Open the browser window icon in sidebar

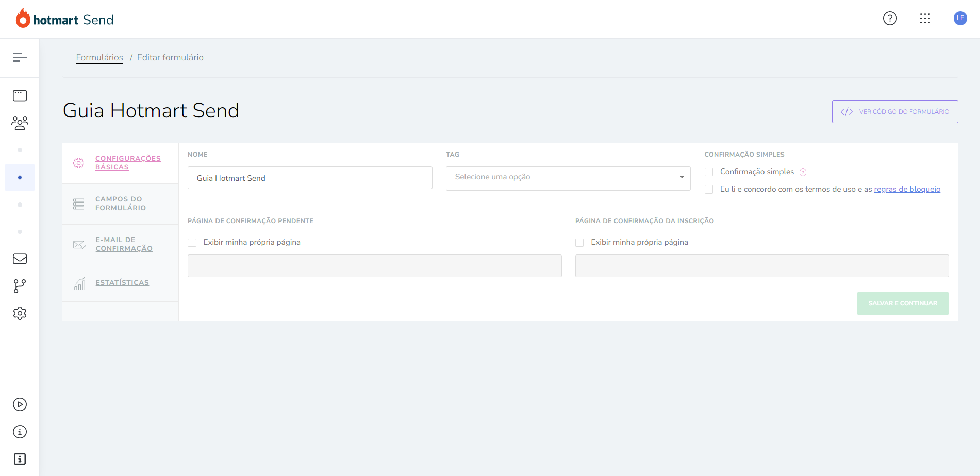[x=20, y=96]
